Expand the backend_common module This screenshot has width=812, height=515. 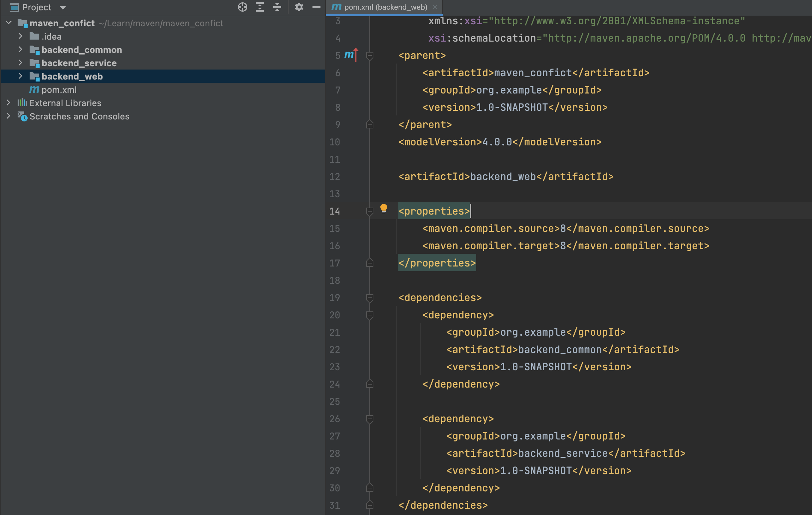(x=20, y=50)
